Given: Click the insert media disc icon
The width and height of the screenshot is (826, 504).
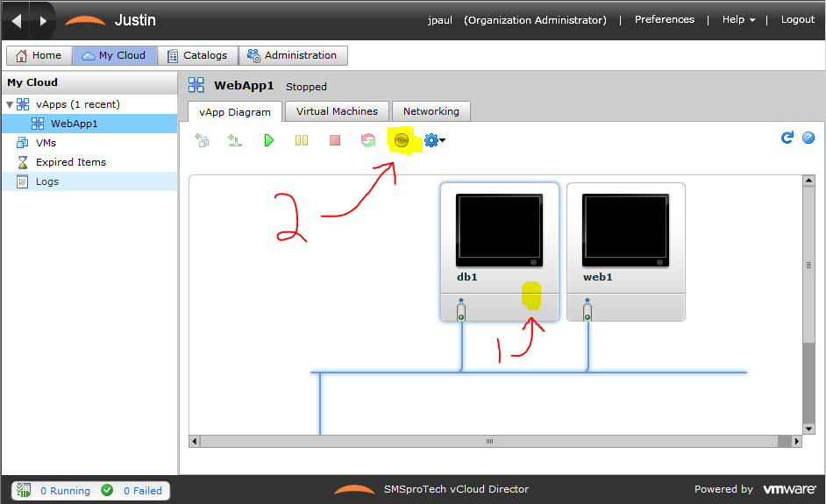Looking at the screenshot, I should tap(402, 140).
